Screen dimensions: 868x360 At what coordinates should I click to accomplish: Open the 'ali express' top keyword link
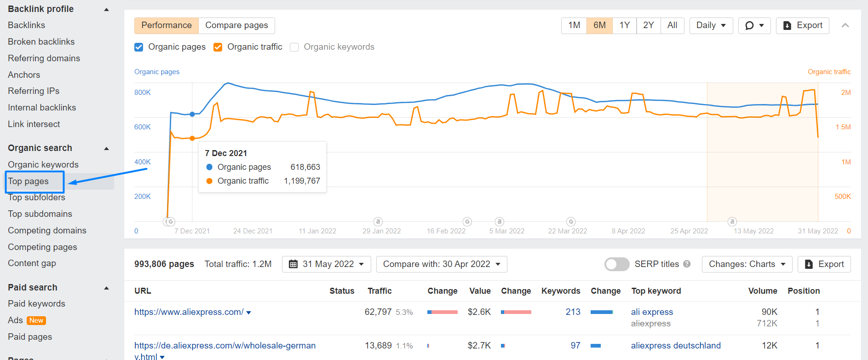652,312
